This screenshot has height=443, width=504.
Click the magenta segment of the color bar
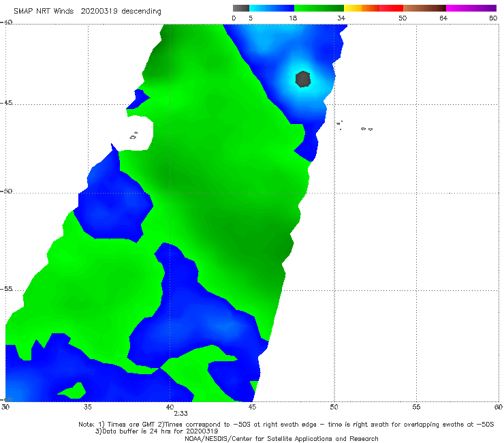click(471, 8)
